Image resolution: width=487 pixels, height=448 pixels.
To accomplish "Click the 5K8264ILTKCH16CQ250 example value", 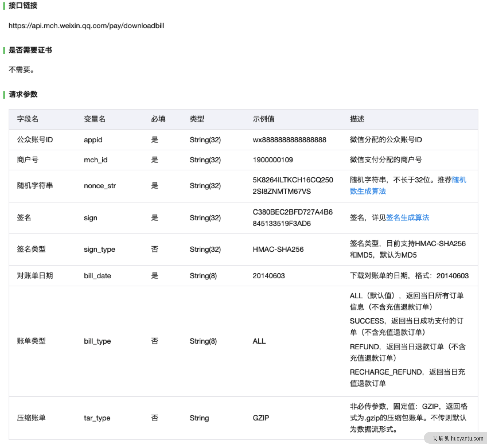I will pyautogui.click(x=293, y=180).
